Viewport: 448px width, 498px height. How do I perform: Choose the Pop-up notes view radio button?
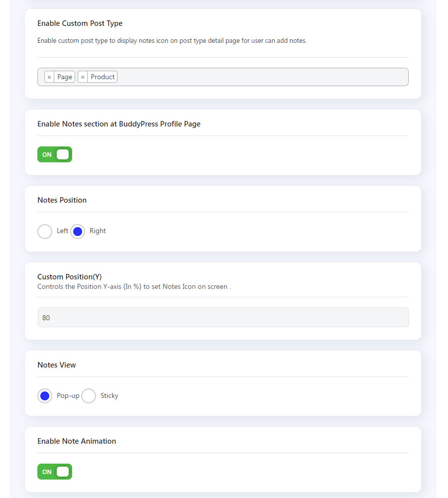click(45, 396)
